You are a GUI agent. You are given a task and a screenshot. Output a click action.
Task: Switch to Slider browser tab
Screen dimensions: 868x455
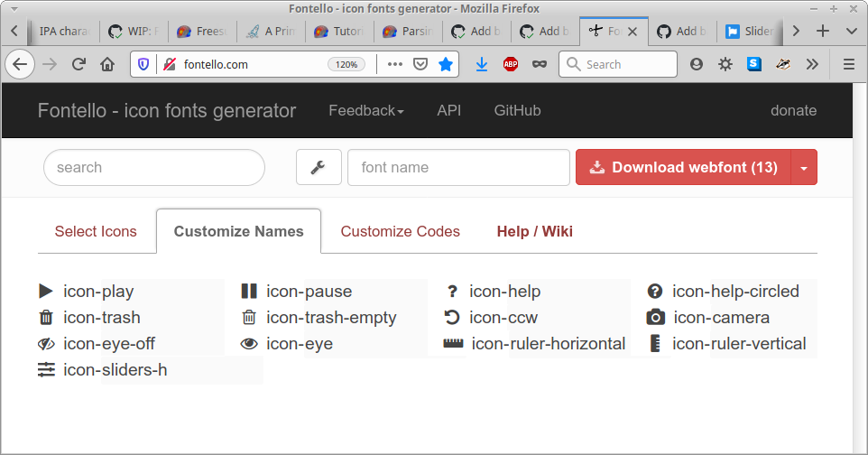(750, 31)
